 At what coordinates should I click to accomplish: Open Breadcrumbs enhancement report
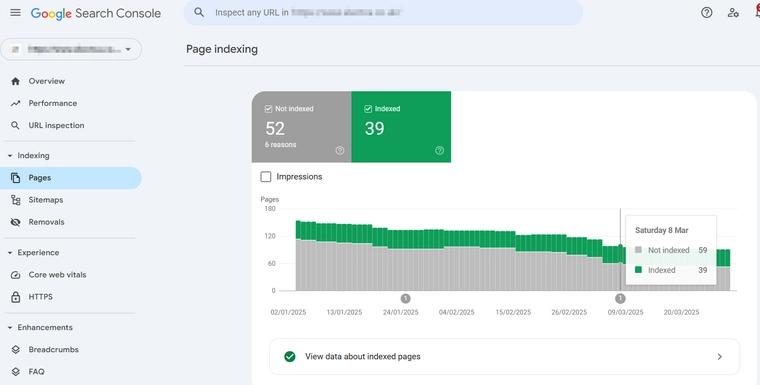coord(71,350)
